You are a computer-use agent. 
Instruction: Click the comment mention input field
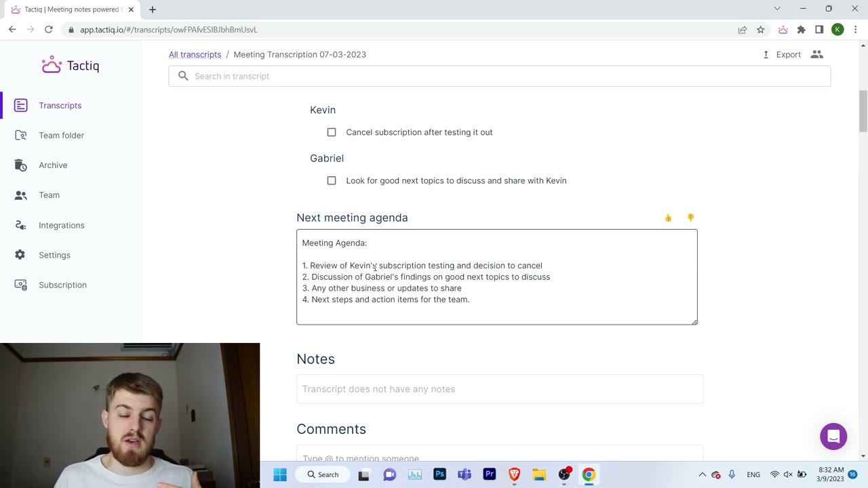(500, 453)
